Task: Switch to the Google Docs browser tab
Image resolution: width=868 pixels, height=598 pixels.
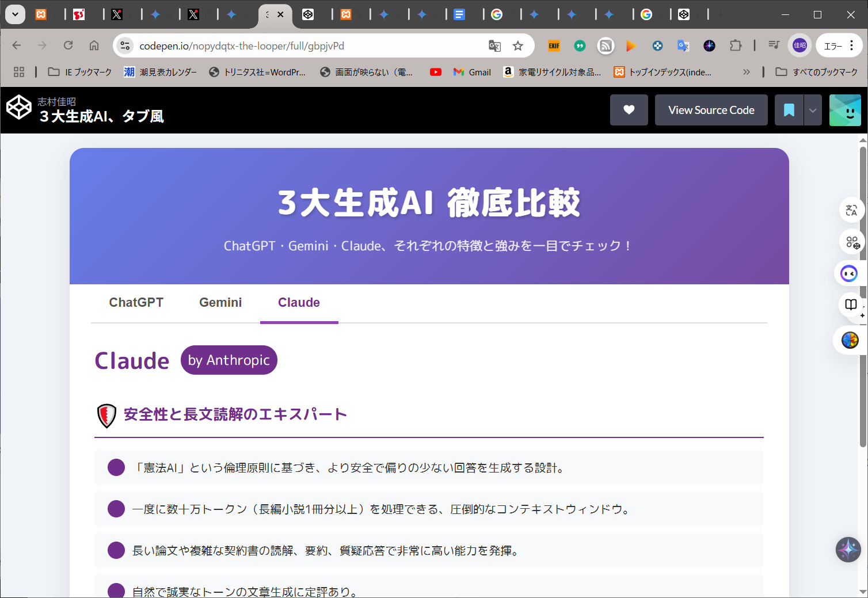Action: [459, 14]
